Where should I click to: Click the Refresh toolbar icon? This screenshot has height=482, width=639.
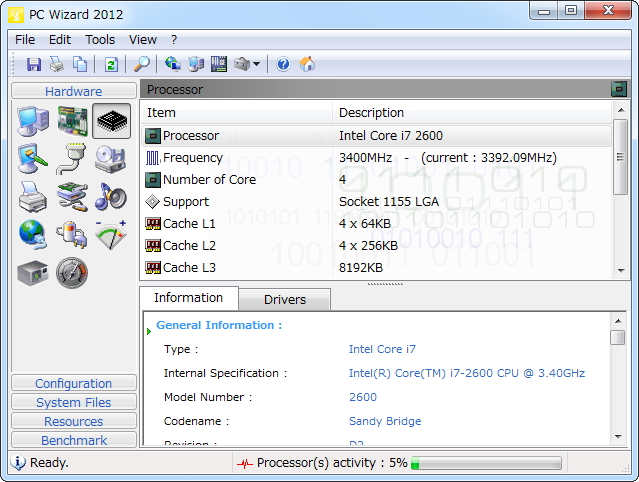[111, 64]
